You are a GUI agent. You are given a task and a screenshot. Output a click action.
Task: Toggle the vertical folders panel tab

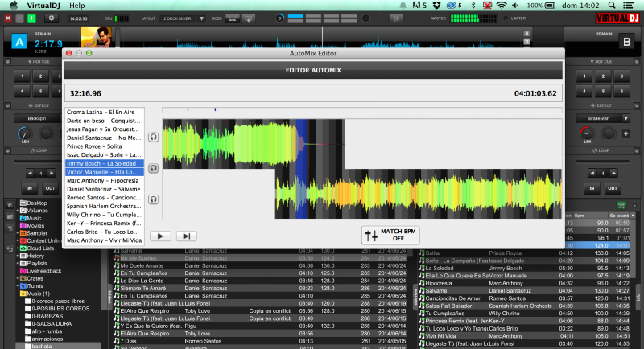(109, 298)
